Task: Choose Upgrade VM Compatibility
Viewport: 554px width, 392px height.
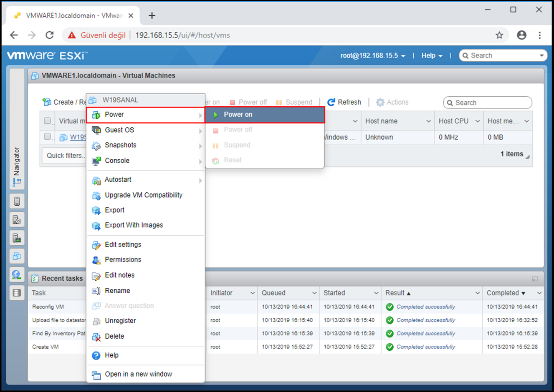Action: [145, 195]
